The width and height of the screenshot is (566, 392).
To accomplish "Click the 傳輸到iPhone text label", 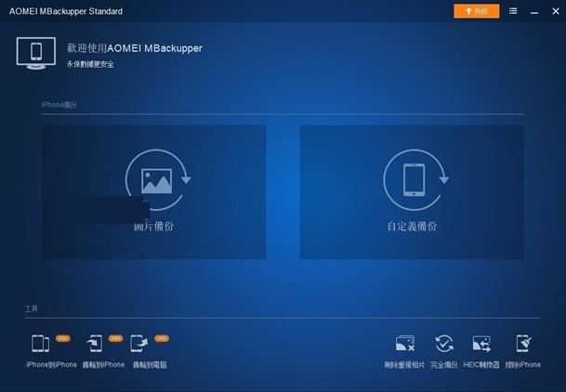I will pos(103,364).
